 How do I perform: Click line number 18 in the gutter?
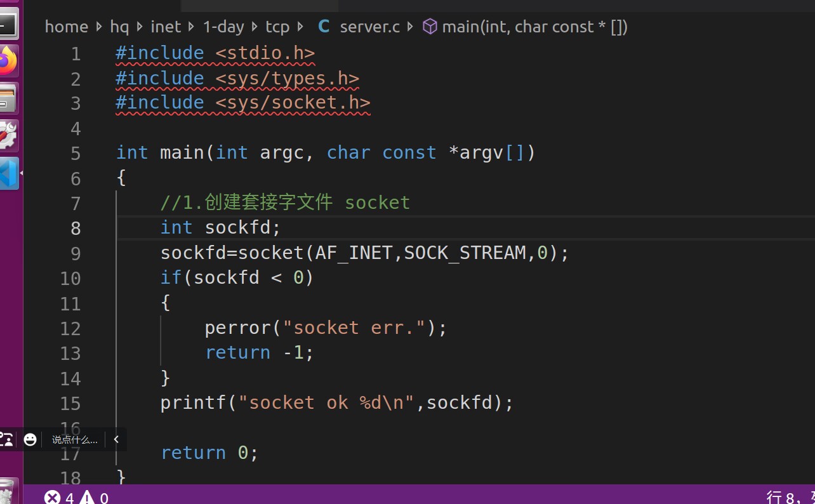coord(70,477)
